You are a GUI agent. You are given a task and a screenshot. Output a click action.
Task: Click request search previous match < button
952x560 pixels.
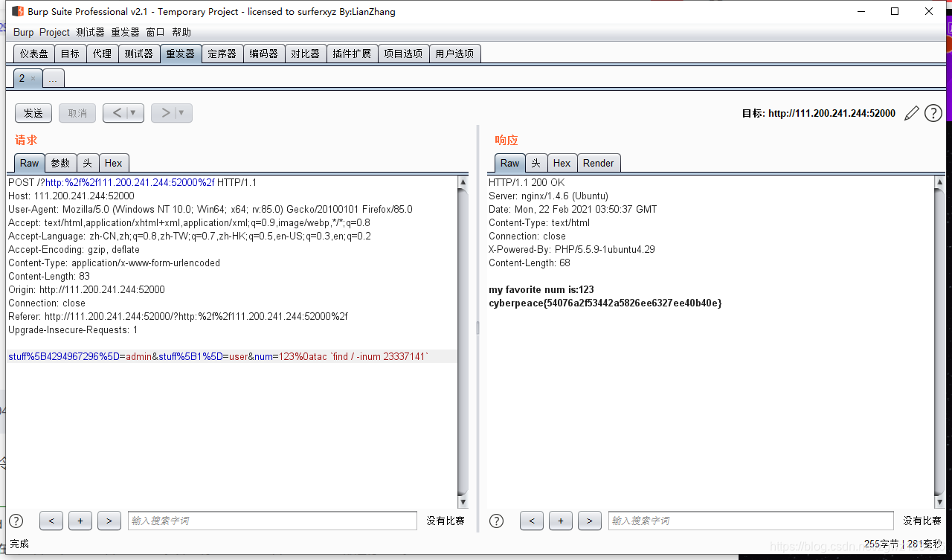tap(51, 521)
